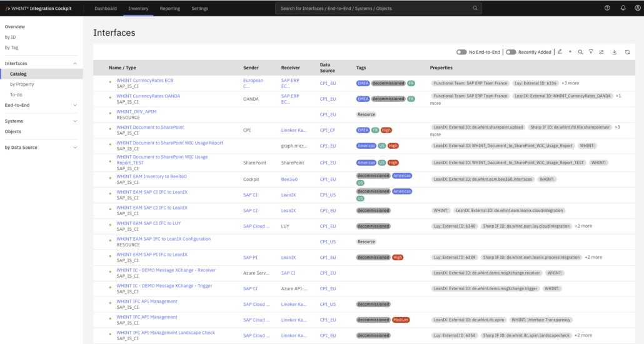
Task: Refresh the interfaces table
Action: pos(627,52)
